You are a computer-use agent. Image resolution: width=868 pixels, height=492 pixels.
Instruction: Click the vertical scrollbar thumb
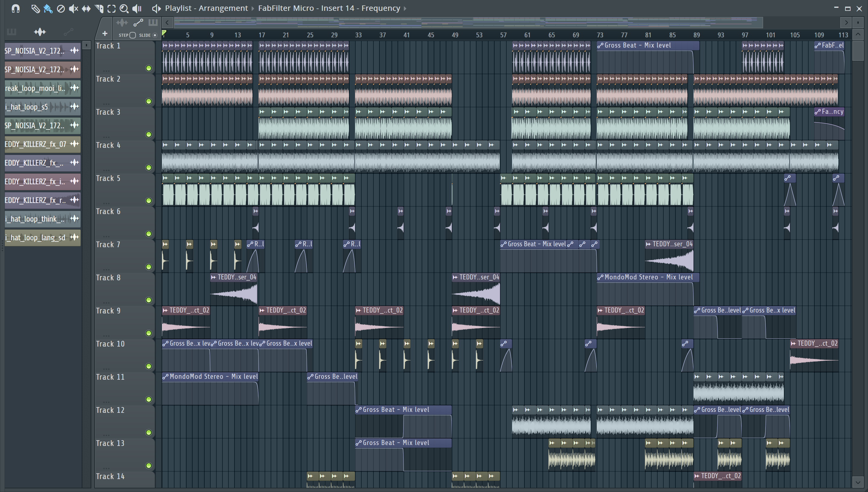[x=858, y=50]
